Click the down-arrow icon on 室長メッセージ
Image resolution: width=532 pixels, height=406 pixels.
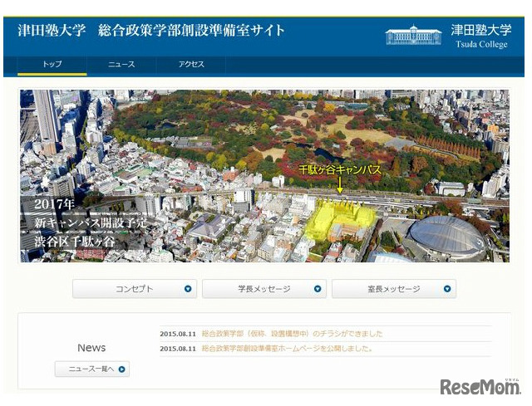point(447,289)
